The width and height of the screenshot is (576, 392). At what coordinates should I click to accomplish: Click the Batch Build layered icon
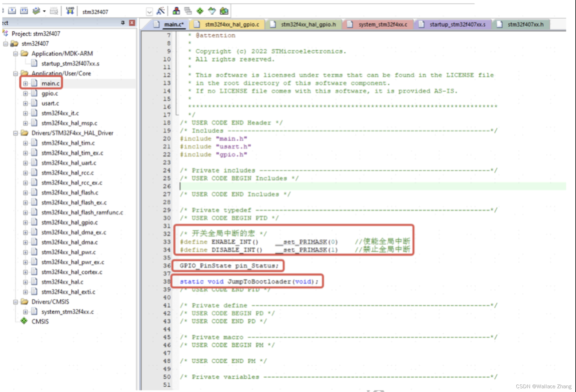click(36, 10)
